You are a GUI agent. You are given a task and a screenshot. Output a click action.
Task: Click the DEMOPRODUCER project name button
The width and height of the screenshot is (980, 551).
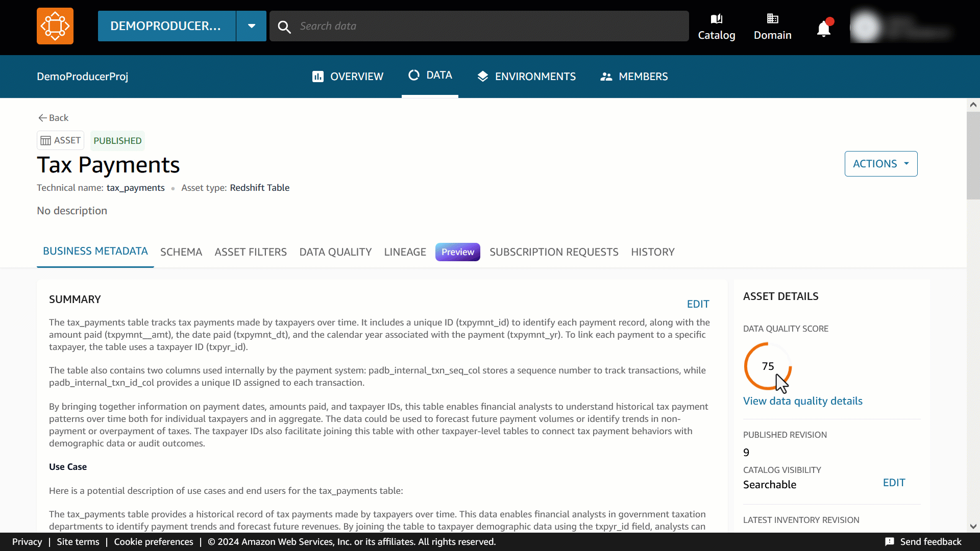166,26
